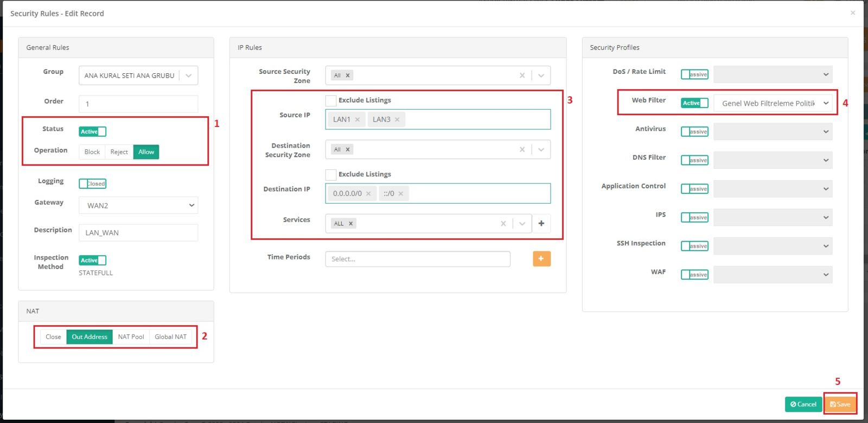Open the Gateway WAN2 dropdown
The height and width of the screenshot is (423, 868).
138,205
